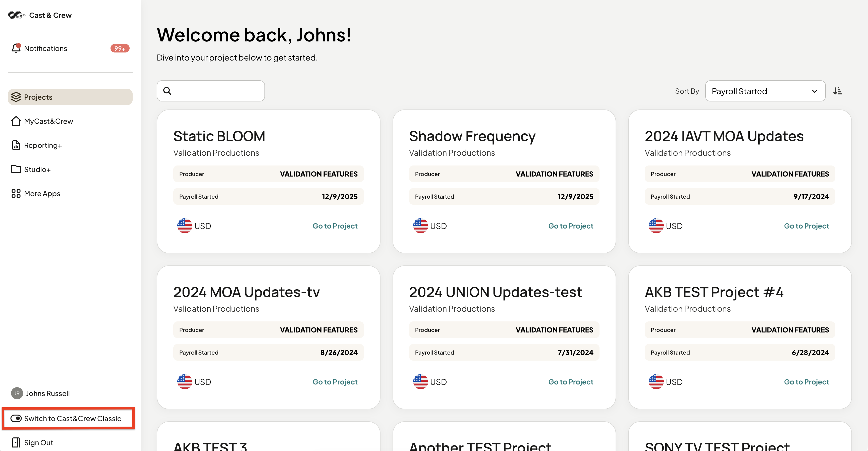Image resolution: width=868 pixels, height=451 pixels.
Task: Click VALIDATION FEATURES on AKB TEST Project #4 card
Action: click(790, 330)
